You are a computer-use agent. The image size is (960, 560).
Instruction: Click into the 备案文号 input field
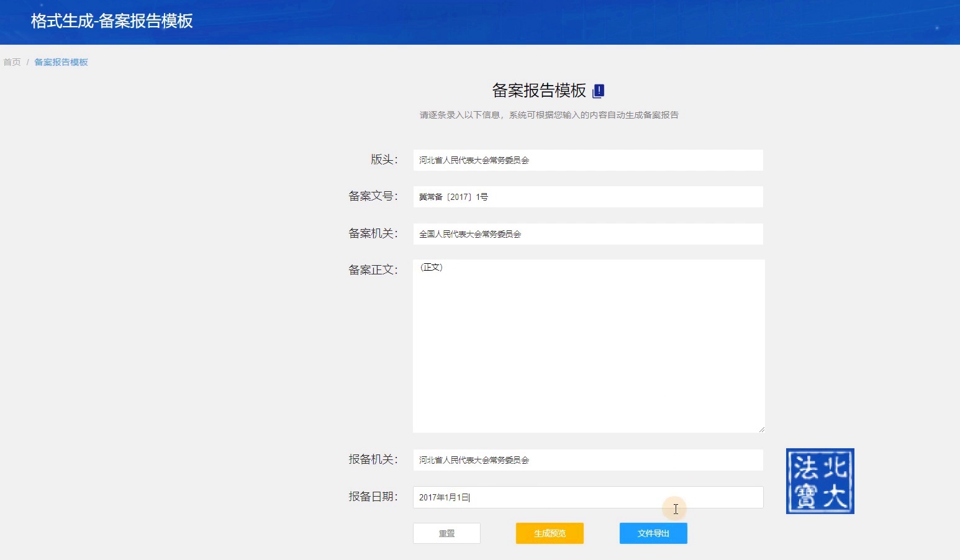(588, 197)
